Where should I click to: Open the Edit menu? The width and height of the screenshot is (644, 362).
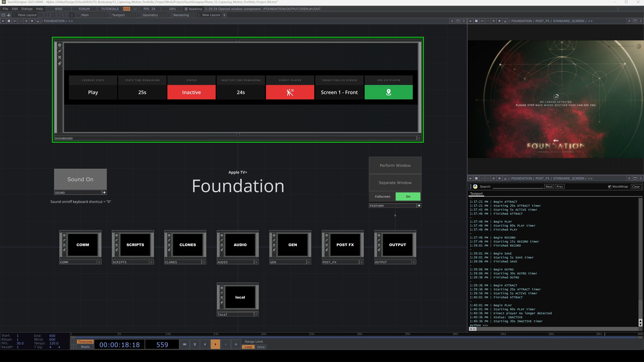click(15, 9)
